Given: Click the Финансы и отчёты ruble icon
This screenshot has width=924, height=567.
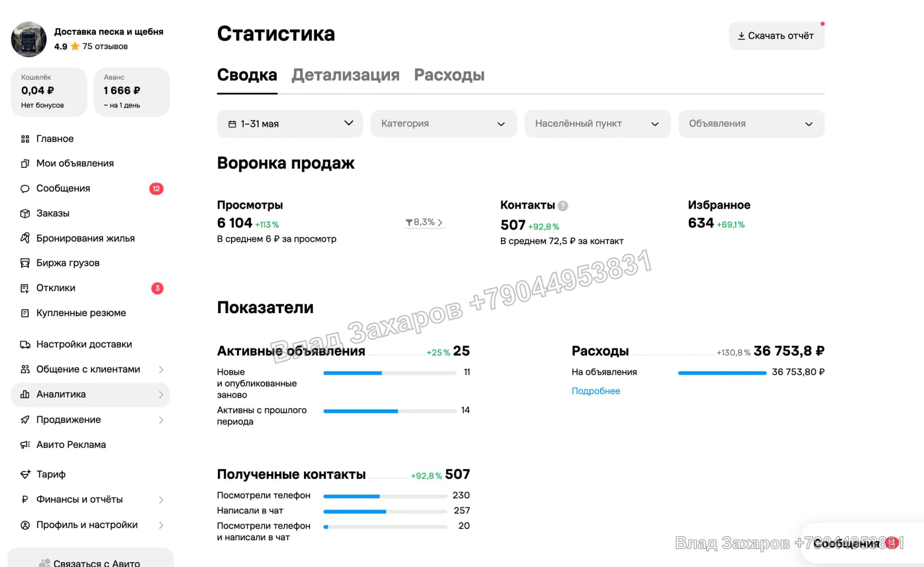Looking at the screenshot, I should 25,499.
